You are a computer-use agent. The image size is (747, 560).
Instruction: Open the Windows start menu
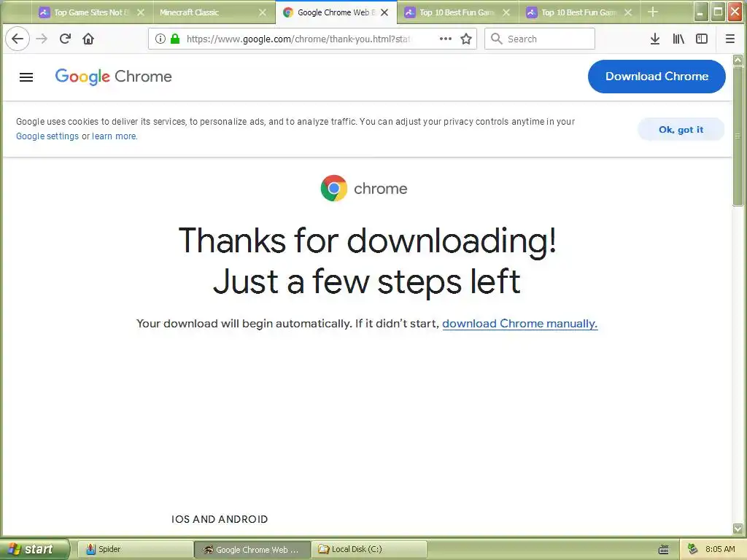34,549
